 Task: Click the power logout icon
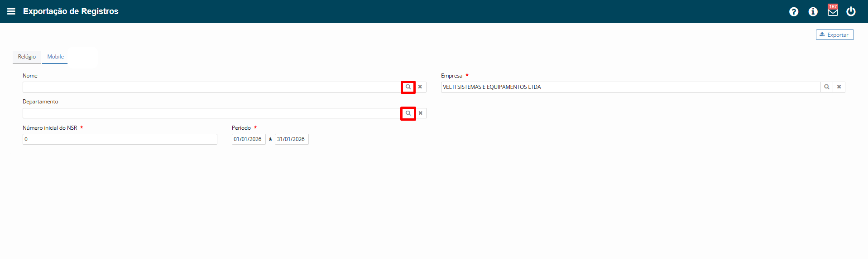tap(851, 11)
